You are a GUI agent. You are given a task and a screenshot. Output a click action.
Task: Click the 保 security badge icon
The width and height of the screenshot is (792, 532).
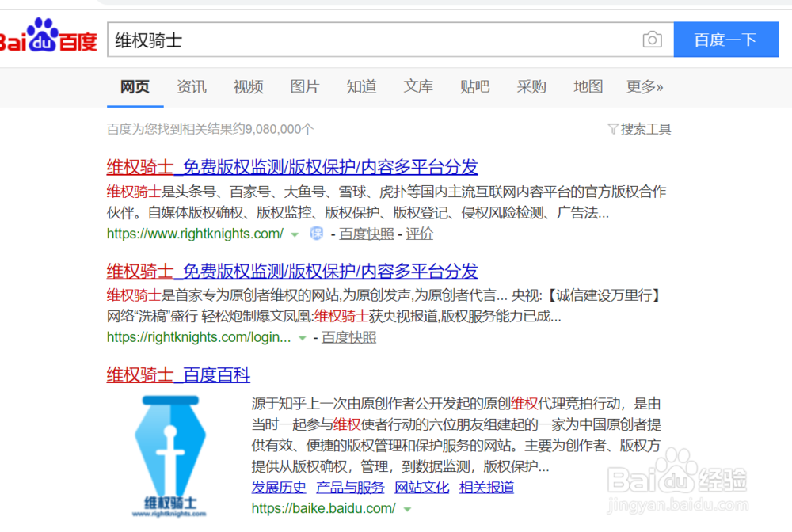(x=316, y=234)
